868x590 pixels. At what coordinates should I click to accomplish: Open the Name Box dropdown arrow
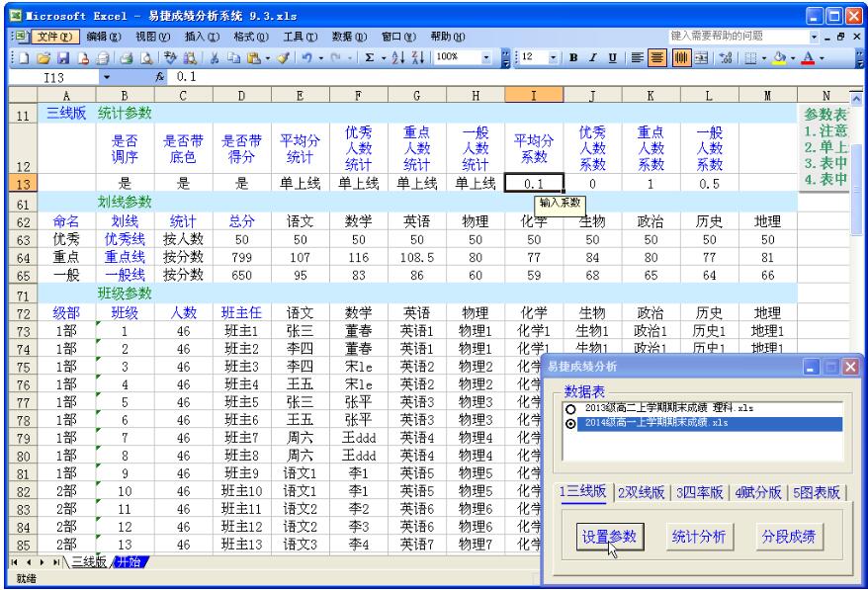point(107,77)
